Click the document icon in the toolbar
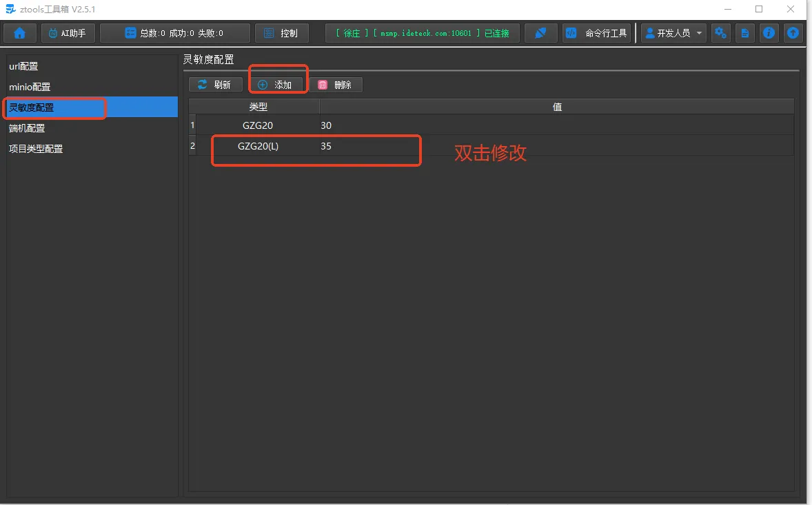Screen dimensions: 812x505 click(744, 33)
